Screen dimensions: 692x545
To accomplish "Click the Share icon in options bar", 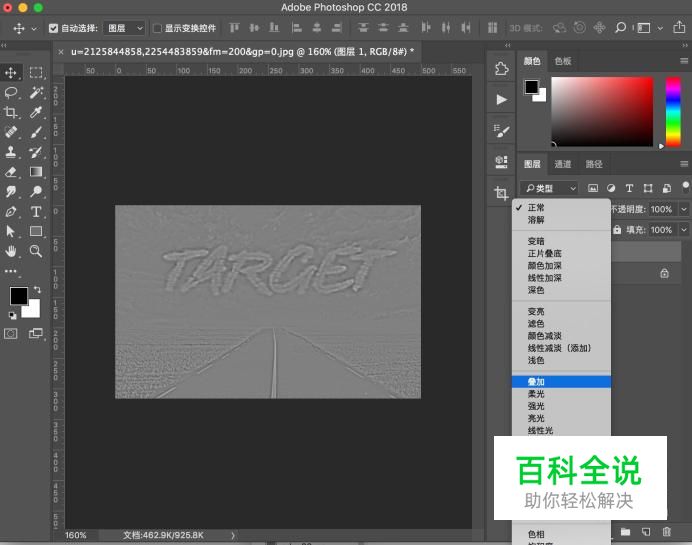I will click(x=679, y=27).
